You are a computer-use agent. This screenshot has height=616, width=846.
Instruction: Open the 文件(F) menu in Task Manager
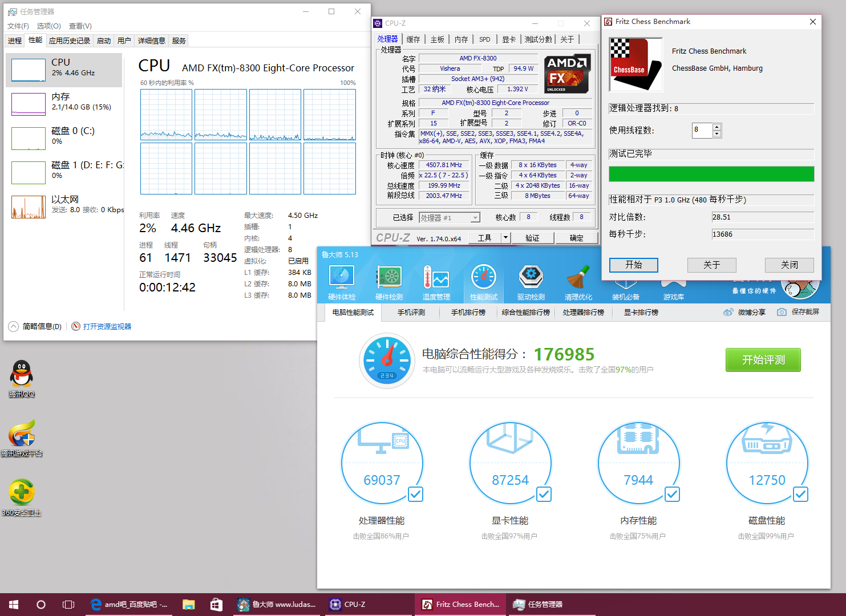coord(18,26)
